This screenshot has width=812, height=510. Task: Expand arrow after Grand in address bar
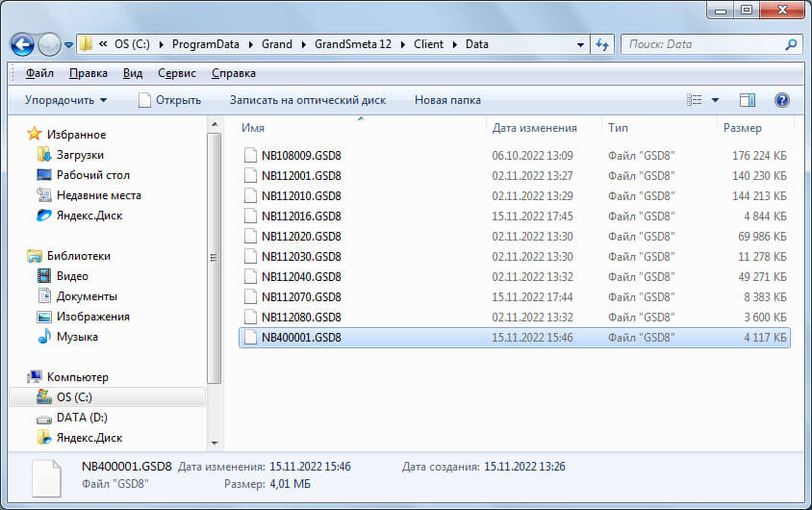pyautogui.click(x=303, y=44)
